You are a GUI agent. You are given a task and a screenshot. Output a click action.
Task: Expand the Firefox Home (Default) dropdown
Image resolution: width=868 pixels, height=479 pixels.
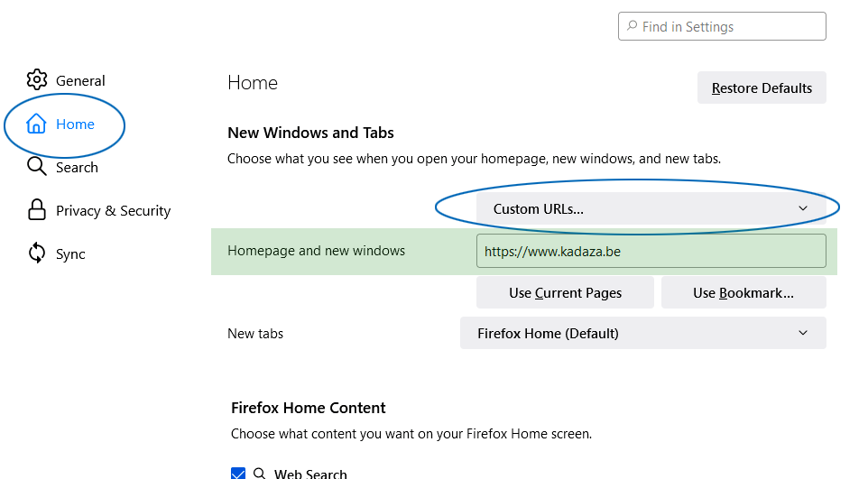pyautogui.click(x=642, y=334)
